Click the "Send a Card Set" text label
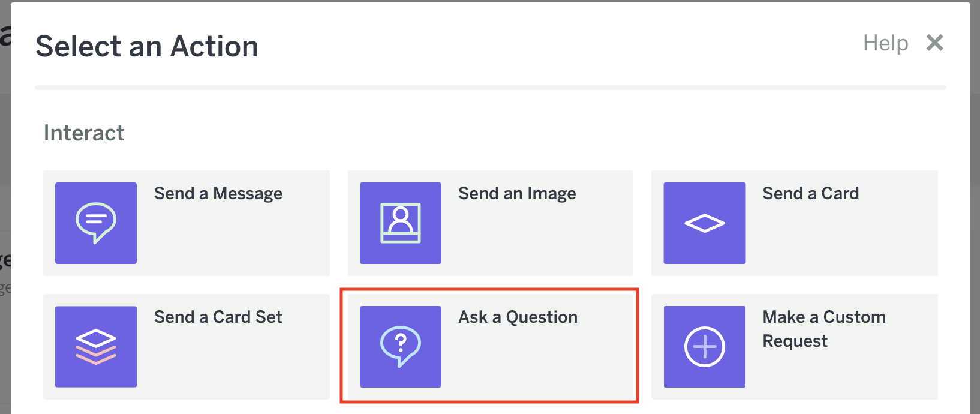The image size is (980, 414). pyautogui.click(x=218, y=317)
